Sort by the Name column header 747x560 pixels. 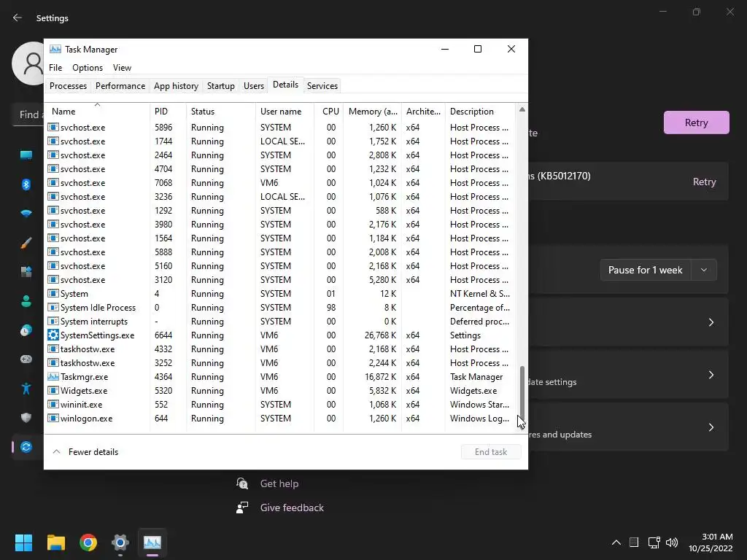click(x=97, y=112)
